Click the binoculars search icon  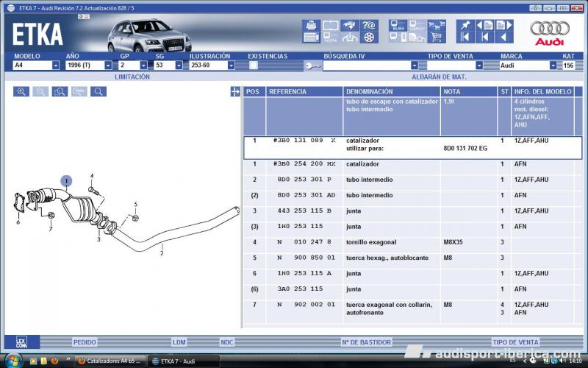pos(350,26)
